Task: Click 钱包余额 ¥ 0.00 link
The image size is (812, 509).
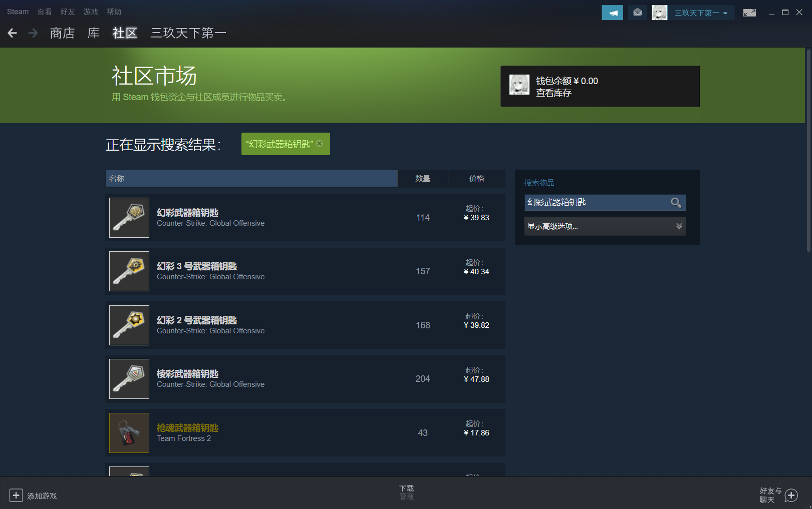Action: pyautogui.click(x=567, y=81)
